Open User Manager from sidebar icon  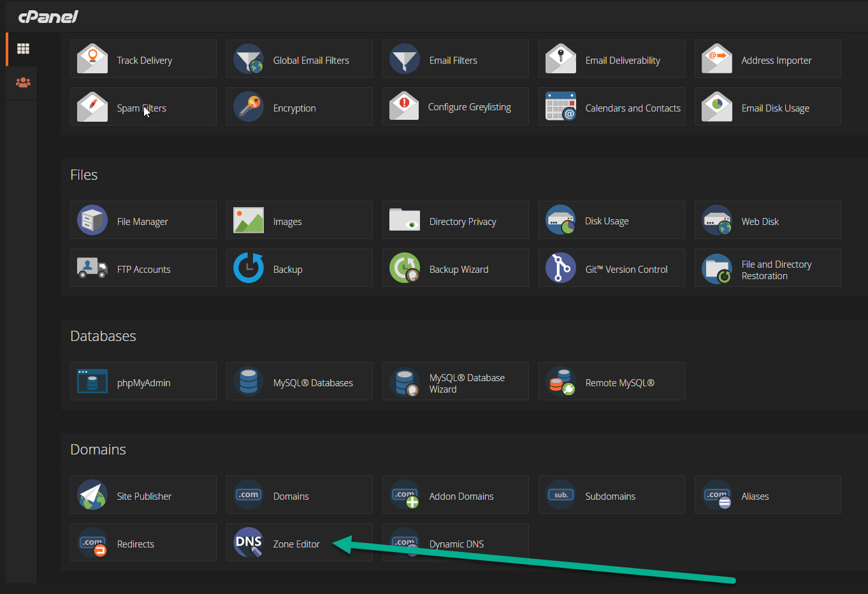point(23,83)
